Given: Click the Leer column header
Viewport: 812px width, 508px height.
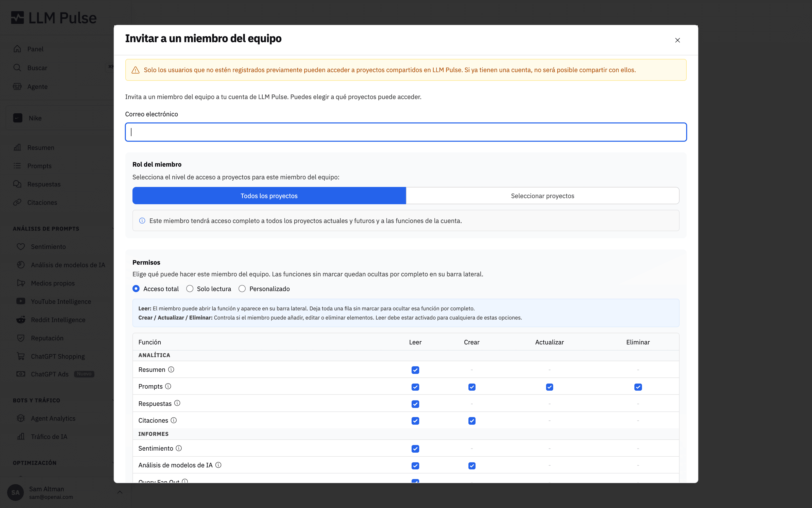Looking at the screenshot, I should point(415,342).
